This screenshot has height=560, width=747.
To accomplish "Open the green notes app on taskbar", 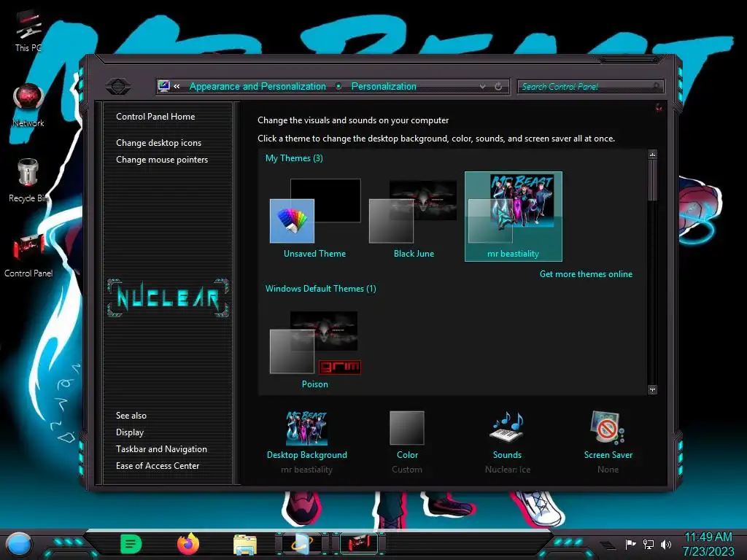I will tap(131, 544).
